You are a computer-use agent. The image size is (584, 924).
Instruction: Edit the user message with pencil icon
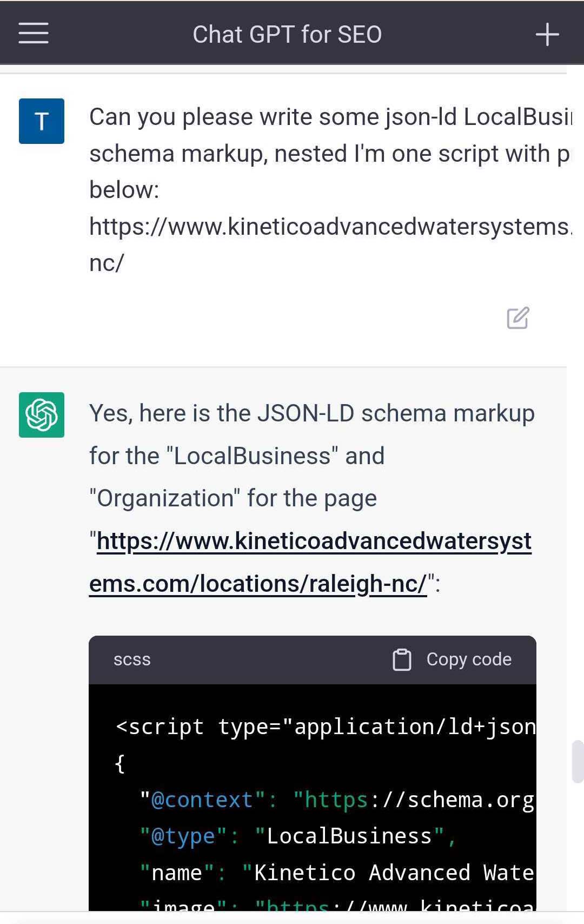click(517, 318)
